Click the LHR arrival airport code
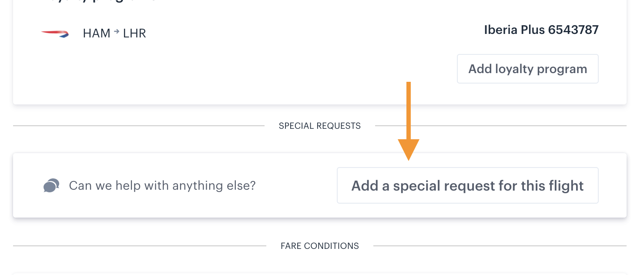 pos(134,34)
